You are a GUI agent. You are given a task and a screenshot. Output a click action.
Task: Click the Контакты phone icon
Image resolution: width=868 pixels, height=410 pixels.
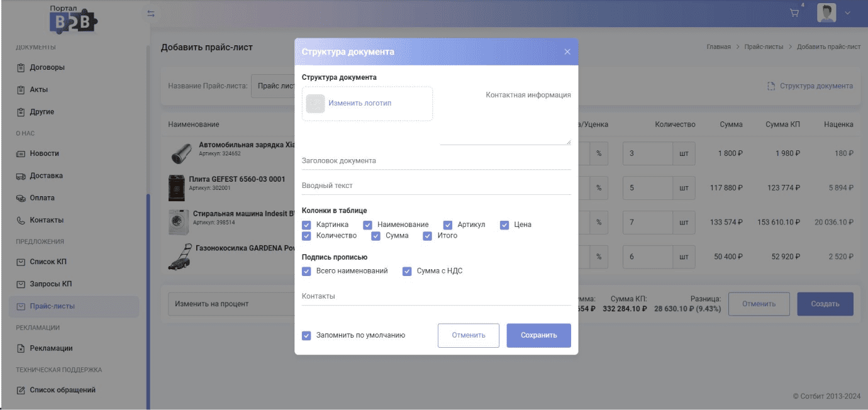[21, 220]
